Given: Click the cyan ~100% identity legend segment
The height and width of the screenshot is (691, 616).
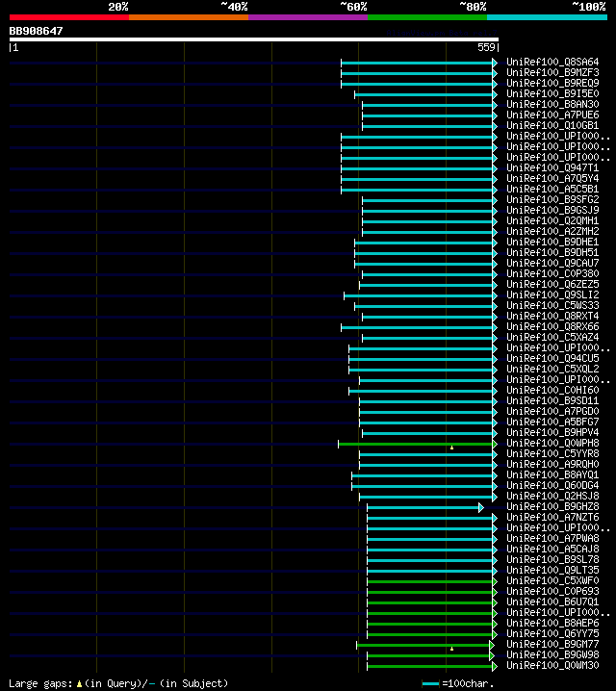Looking at the screenshot, I should point(548,17).
